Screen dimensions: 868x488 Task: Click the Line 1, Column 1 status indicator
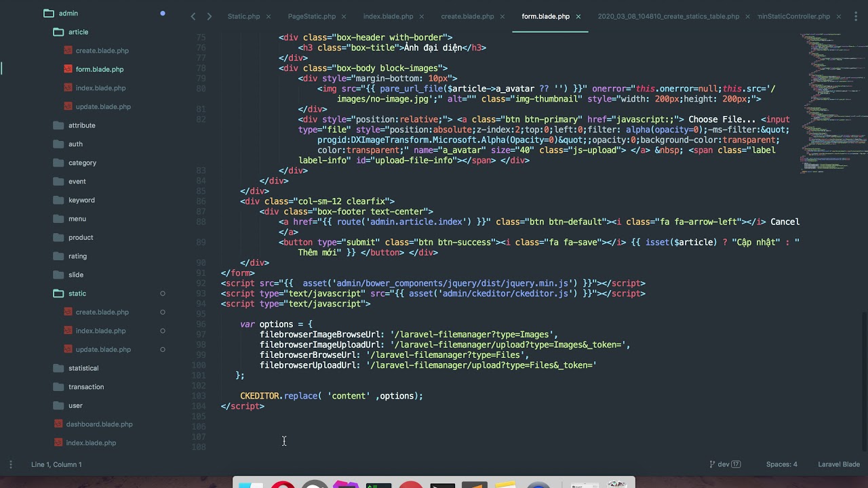coord(56,464)
